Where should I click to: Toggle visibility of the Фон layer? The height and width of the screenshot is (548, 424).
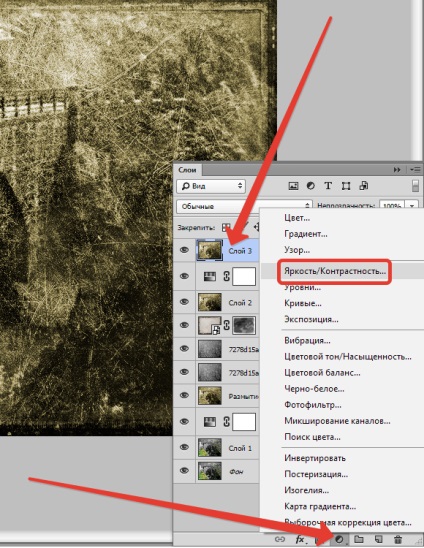[184, 471]
